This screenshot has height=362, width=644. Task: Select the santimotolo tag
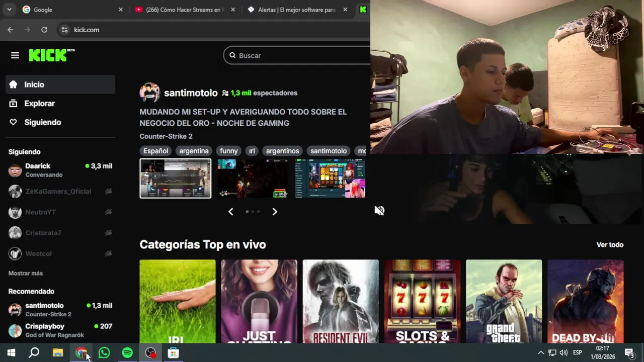329,151
